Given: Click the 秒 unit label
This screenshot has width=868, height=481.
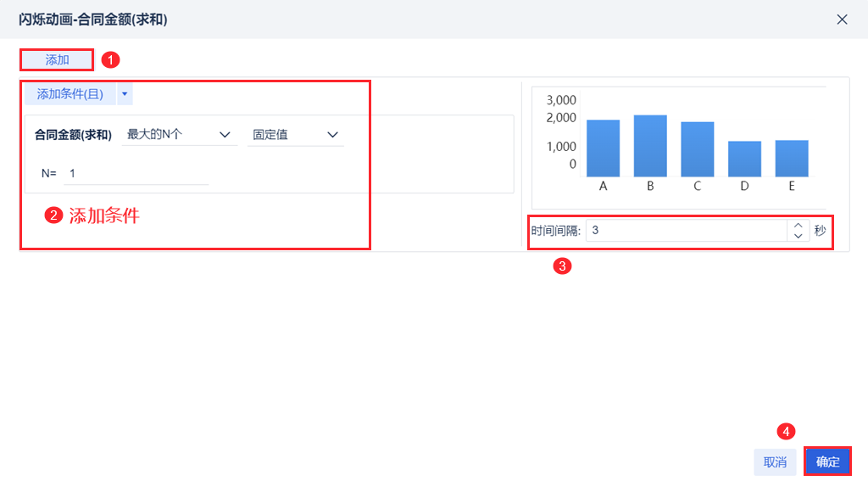Looking at the screenshot, I should point(820,231).
